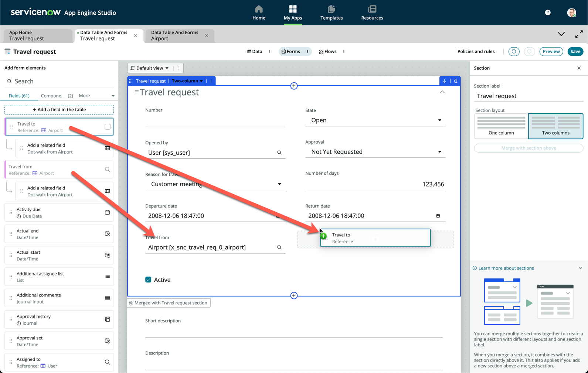Screen dimensions: 588x373
Task: Open the Two-column layout dropdown
Action: [x=187, y=81]
